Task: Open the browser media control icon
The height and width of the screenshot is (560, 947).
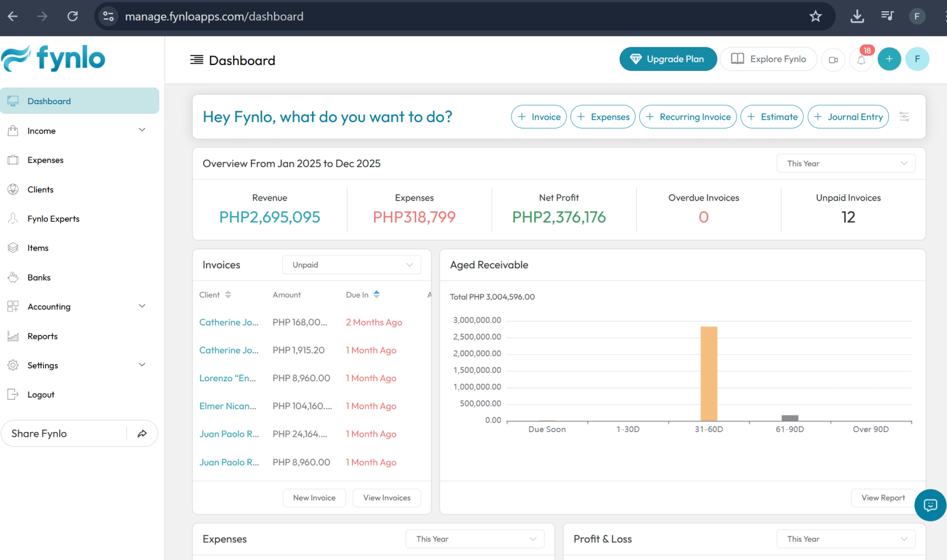Action: tap(887, 17)
